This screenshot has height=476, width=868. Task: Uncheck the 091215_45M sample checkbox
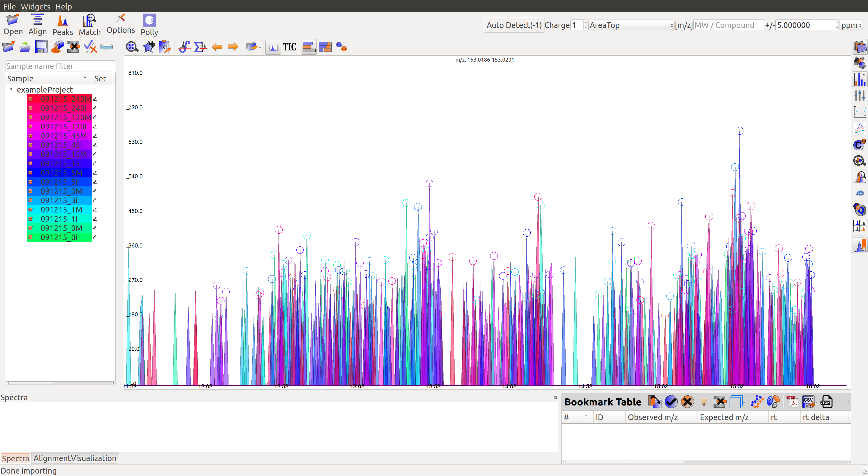click(30, 136)
